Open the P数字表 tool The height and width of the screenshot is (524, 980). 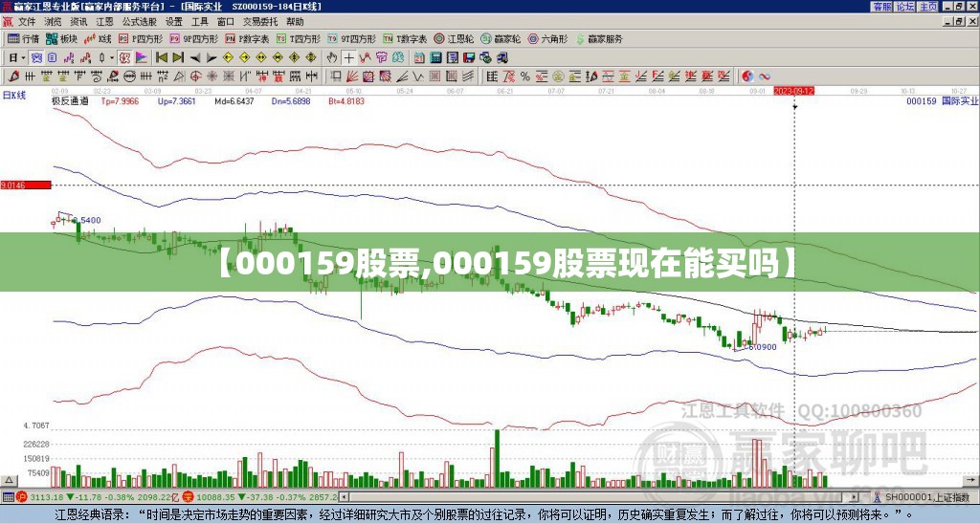(248, 38)
